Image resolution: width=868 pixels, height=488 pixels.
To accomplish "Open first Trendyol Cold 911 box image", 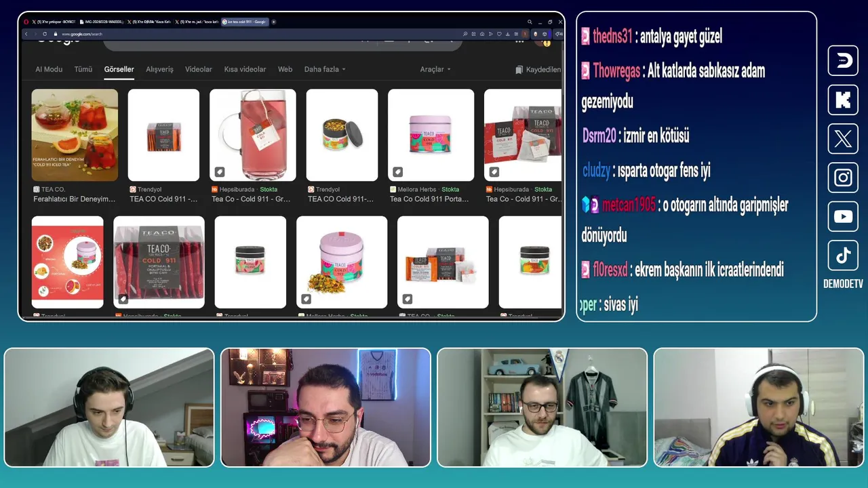I will (x=163, y=135).
